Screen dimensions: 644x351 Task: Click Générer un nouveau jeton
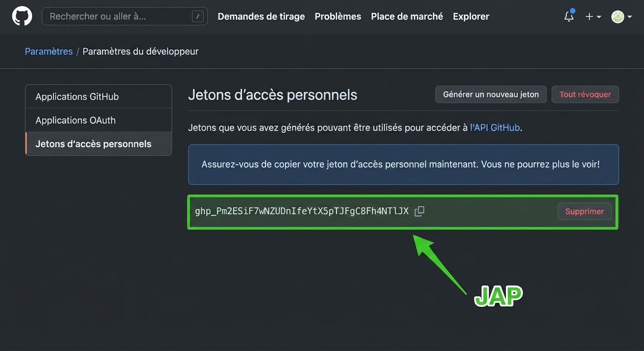(x=491, y=94)
